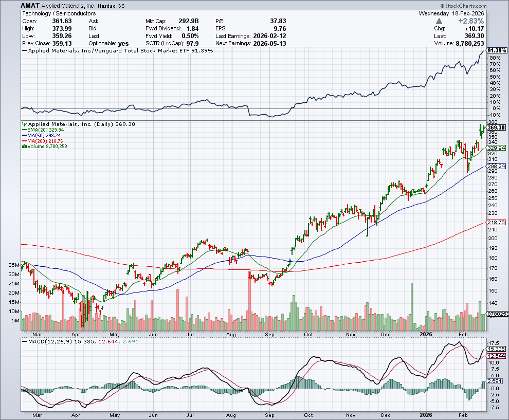Image resolution: width=509 pixels, height=420 pixels.
Task: Click the 329.94 EMA axis tag
Action: coord(496,148)
